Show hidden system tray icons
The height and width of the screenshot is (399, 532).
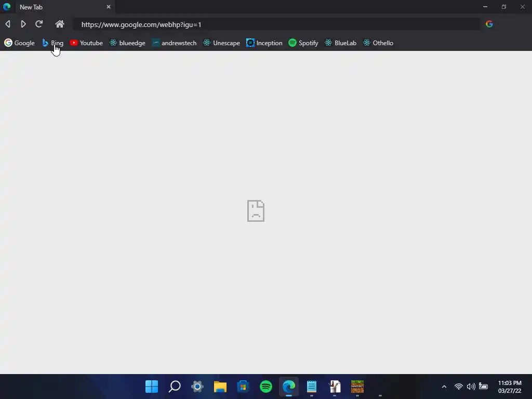pyautogui.click(x=444, y=387)
